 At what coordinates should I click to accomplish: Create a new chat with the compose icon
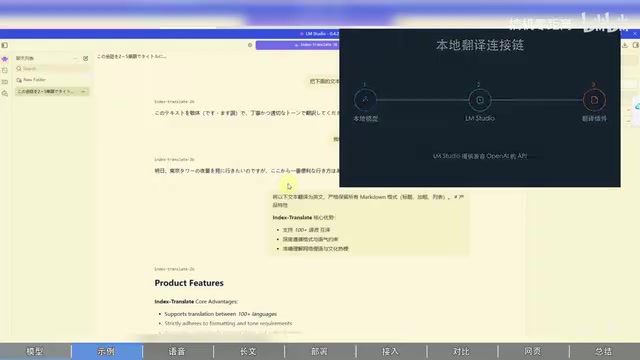85,58
